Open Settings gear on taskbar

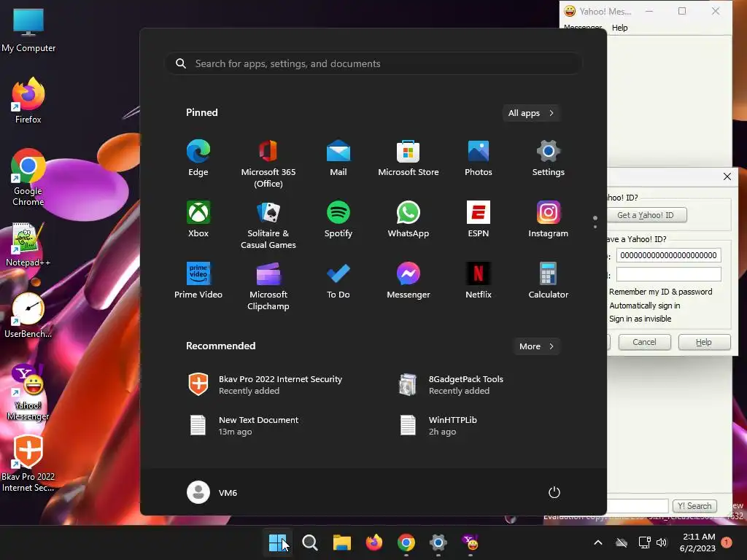tap(438, 542)
